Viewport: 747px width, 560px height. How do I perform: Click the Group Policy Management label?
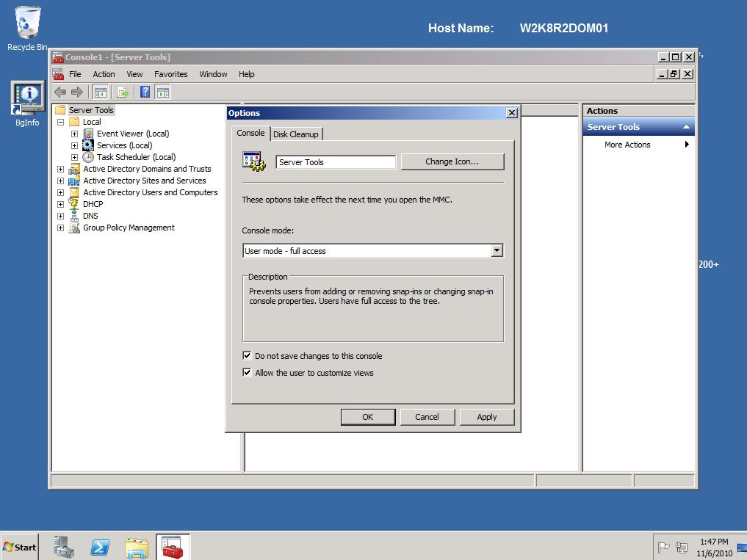(129, 228)
